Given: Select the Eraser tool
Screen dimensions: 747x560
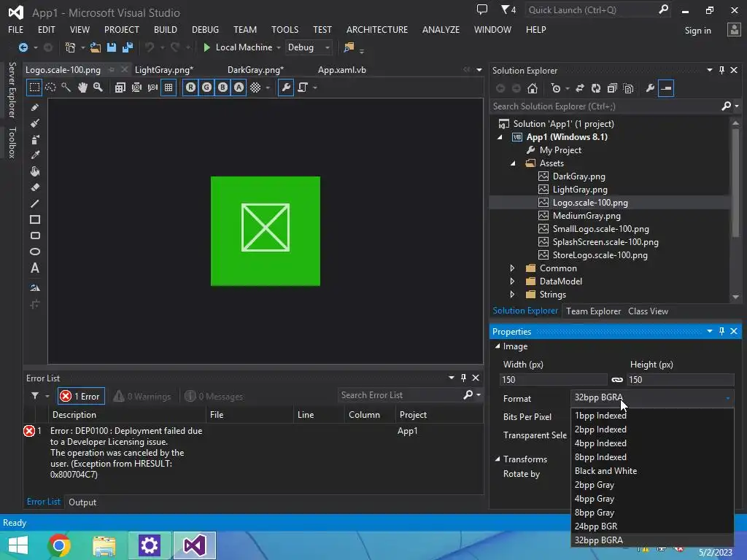Looking at the screenshot, I should coord(35,187).
